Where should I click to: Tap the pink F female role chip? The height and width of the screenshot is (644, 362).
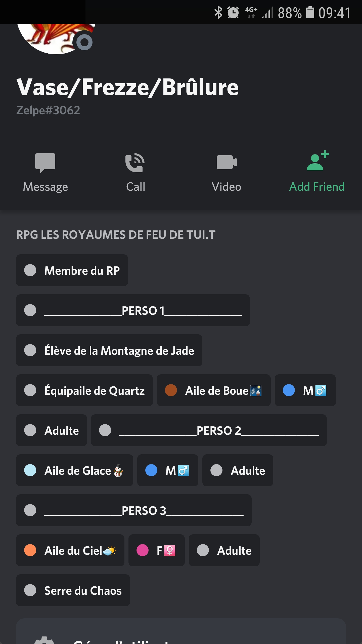click(156, 550)
